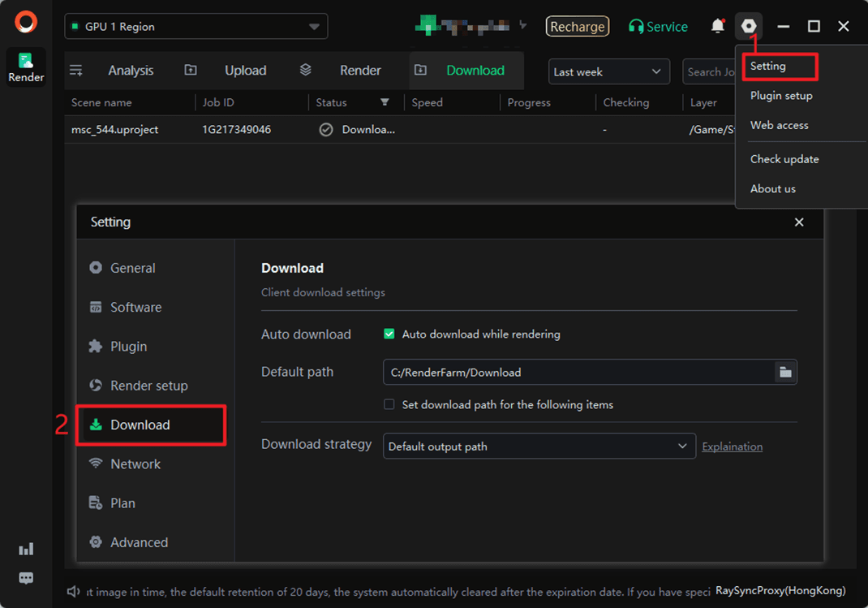Open the statistics bar chart icon in sidebar
868x608 pixels.
[26, 550]
